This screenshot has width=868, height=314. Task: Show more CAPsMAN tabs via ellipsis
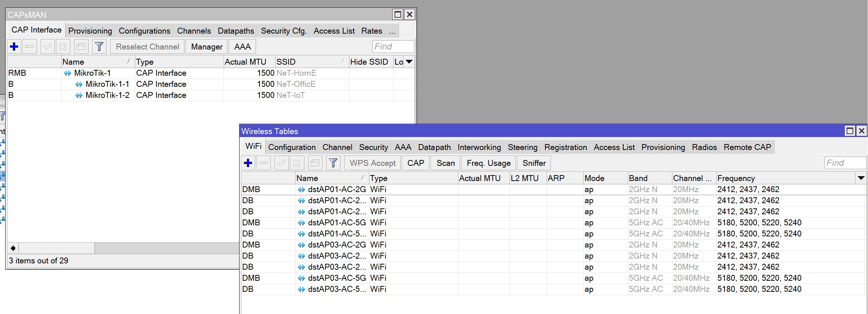pos(392,31)
